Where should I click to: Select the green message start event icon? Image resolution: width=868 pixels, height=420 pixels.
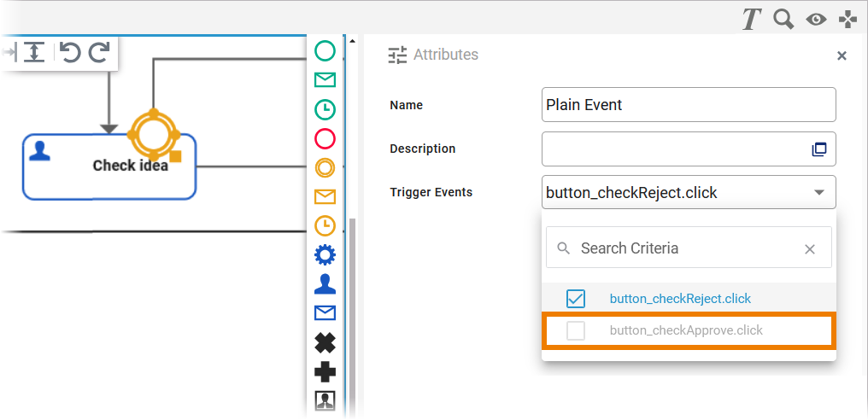point(325,80)
